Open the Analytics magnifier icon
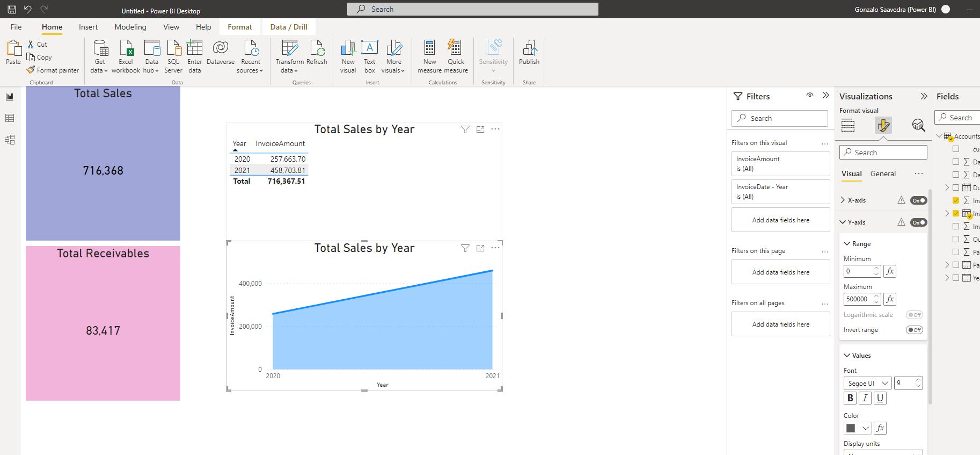The height and width of the screenshot is (455, 980). (918, 126)
